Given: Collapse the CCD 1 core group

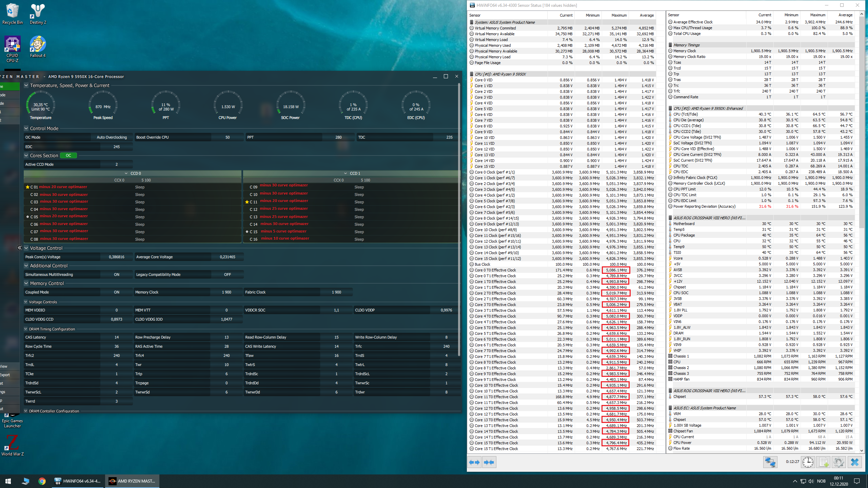Looking at the screenshot, I should click(x=346, y=173).
